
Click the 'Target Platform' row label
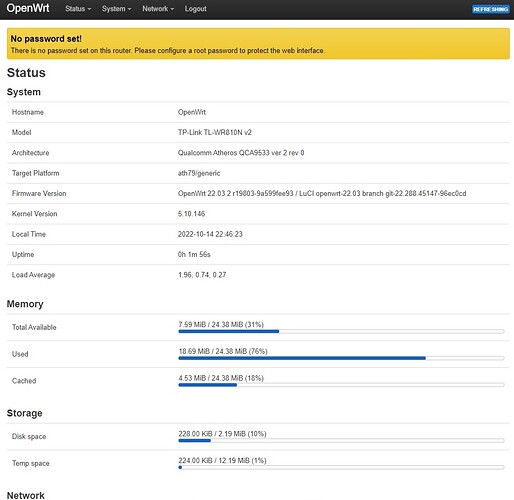pyautogui.click(x=36, y=173)
